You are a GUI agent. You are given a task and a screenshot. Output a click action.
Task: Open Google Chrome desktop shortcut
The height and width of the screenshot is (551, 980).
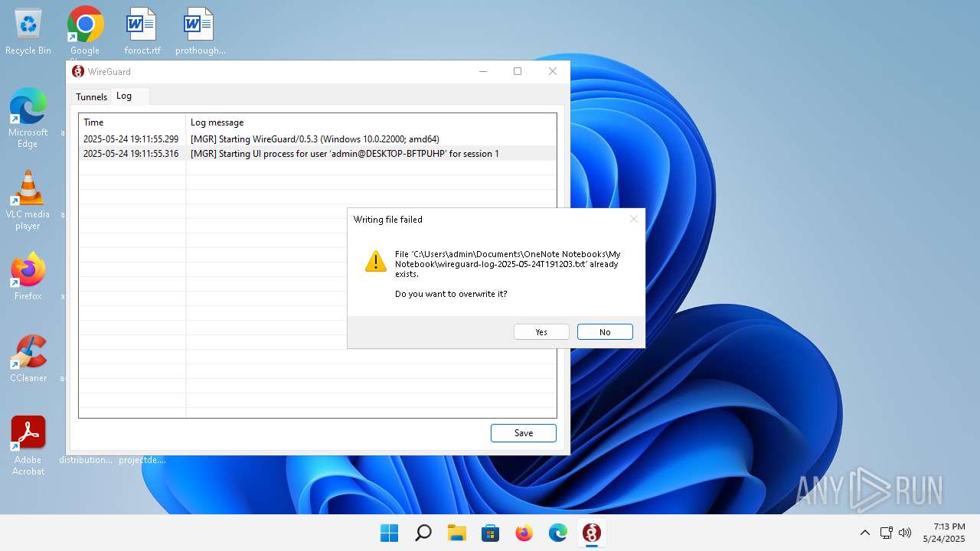pos(85,32)
